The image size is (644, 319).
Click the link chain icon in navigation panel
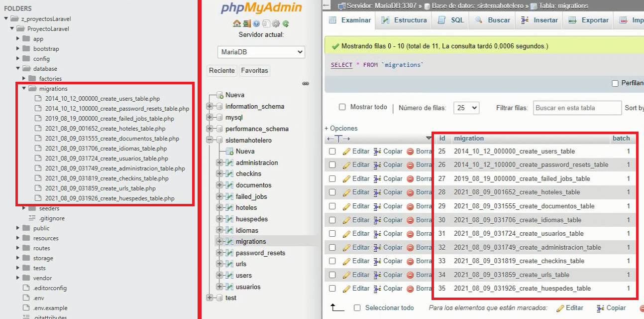(x=306, y=84)
